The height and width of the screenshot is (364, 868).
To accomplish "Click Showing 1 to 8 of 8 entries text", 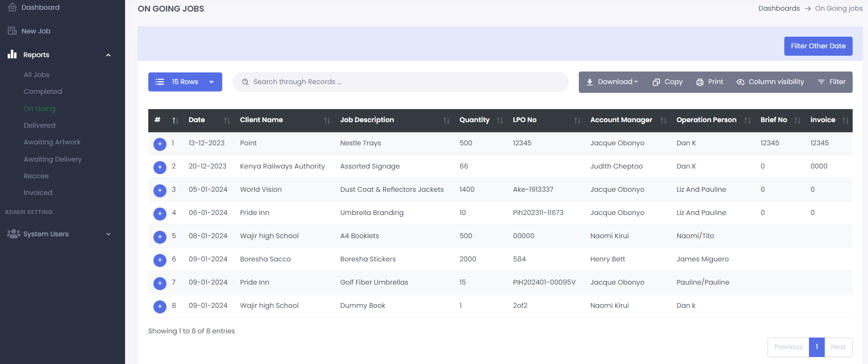I will click(192, 331).
